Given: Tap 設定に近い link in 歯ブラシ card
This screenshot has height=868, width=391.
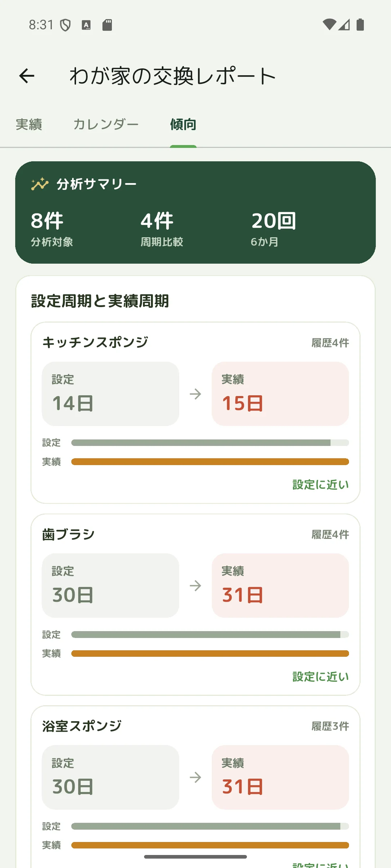Looking at the screenshot, I should click(x=321, y=676).
